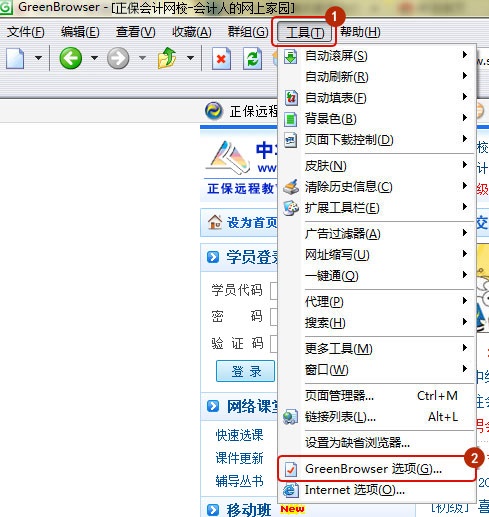Expand dropdown arrow next to New page icon
Viewport: 489px width, 517px height.
click(x=39, y=58)
